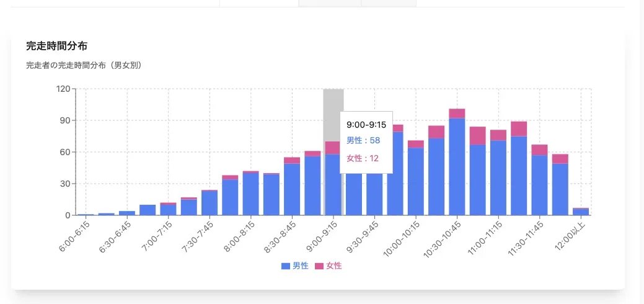The height and width of the screenshot is (304, 644).
Task: Click the blue 男性 legend swatch
Action: [x=285, y=266]
